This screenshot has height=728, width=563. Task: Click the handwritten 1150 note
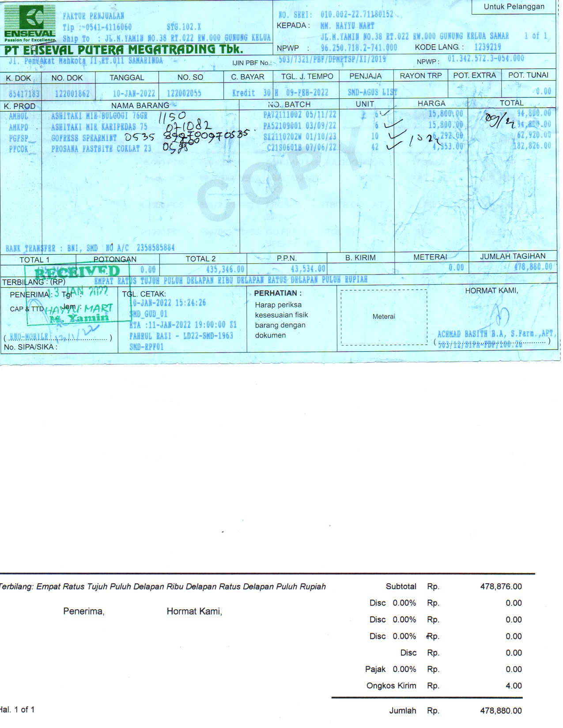(172, 117)
